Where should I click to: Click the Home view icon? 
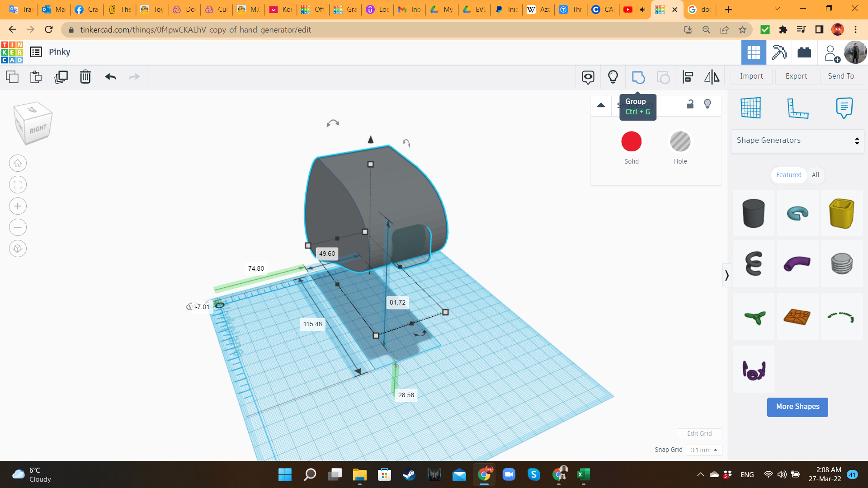pos(18,163)
